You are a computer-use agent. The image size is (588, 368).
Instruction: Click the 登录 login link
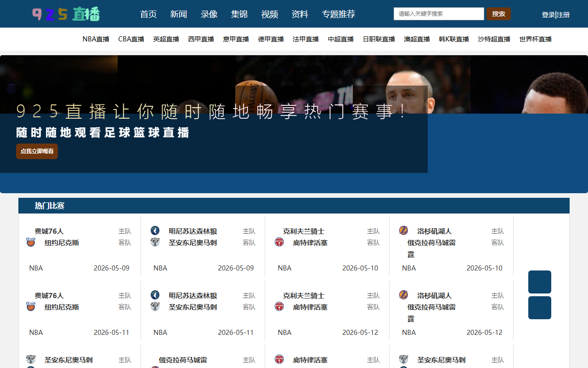[548, 15]
